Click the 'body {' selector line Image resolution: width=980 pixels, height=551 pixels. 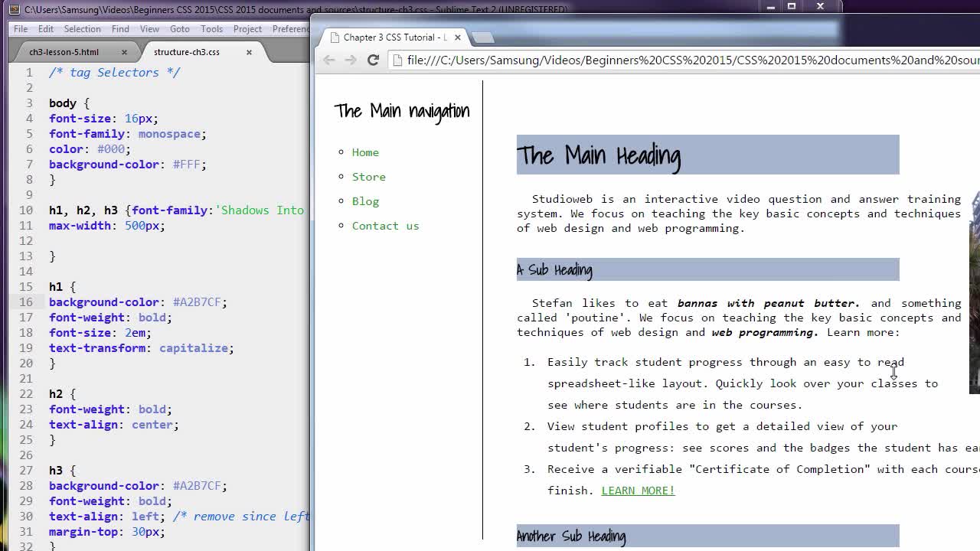coord(69,103)
